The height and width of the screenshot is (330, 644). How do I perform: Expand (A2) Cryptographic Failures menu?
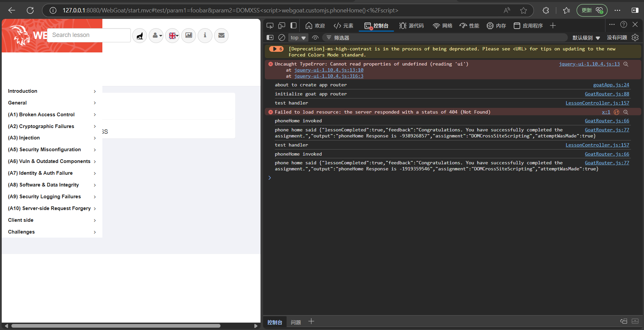52,126
